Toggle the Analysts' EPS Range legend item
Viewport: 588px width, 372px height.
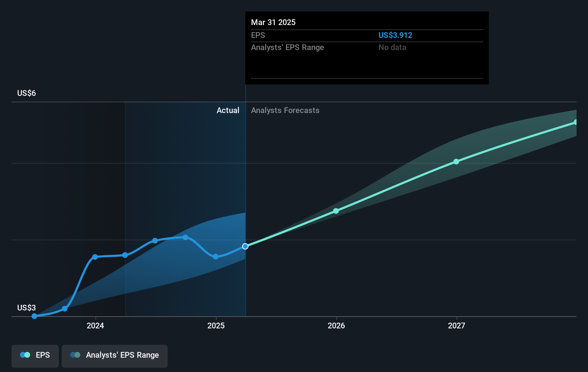[114, 356]
